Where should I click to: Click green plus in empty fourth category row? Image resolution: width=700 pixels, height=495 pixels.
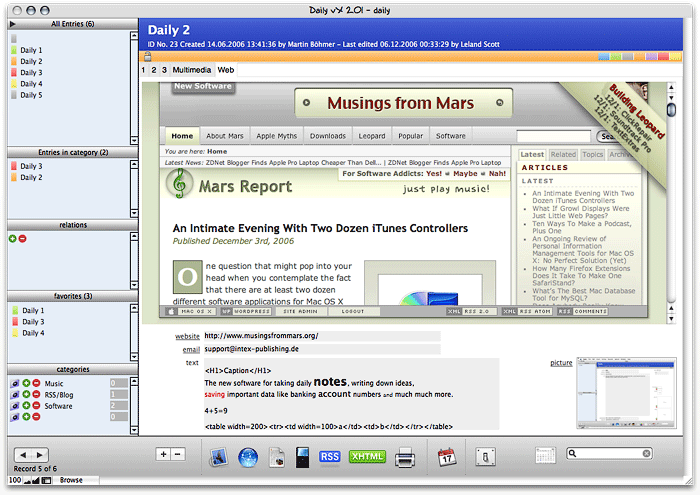tap(26, 416)
